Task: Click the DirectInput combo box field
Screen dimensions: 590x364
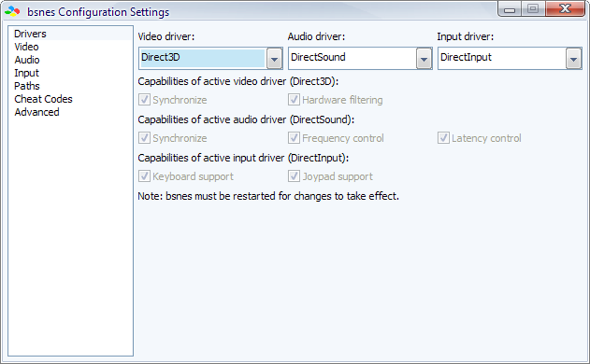Action: tap(510, 58)
